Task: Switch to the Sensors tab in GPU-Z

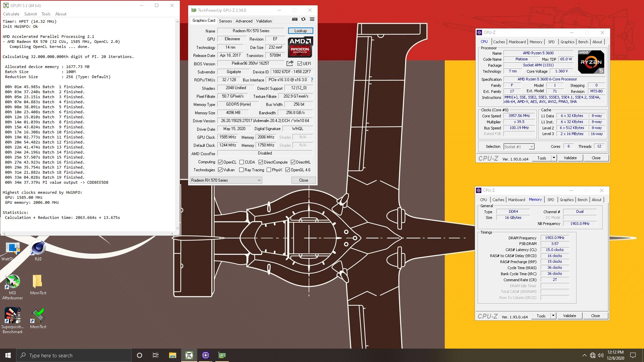Action: [x=225, y=21]
